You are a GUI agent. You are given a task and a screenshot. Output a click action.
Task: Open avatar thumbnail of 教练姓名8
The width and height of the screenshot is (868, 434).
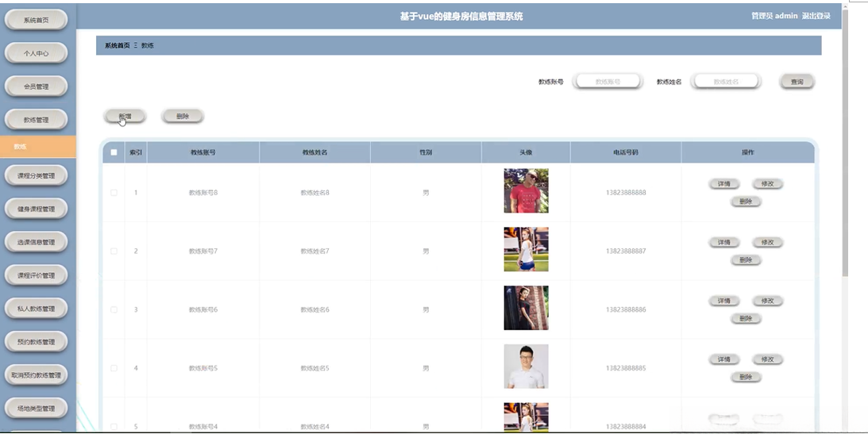526,190
